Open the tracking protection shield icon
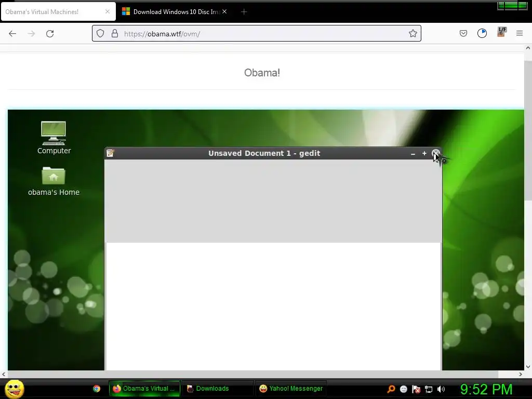Viewport: 532px width, 399px height. (x=100, y=33)
